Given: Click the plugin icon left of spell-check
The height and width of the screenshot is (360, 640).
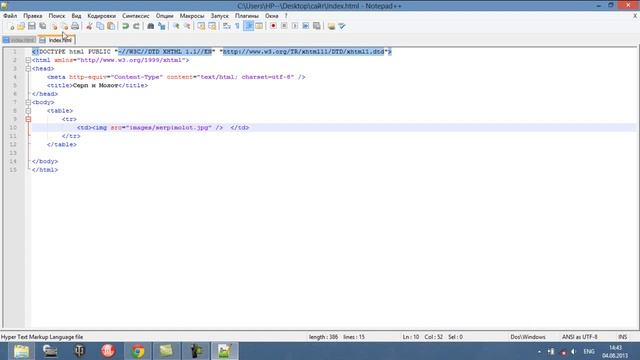Looking at the screenshot, I should (x=331, y=26).
